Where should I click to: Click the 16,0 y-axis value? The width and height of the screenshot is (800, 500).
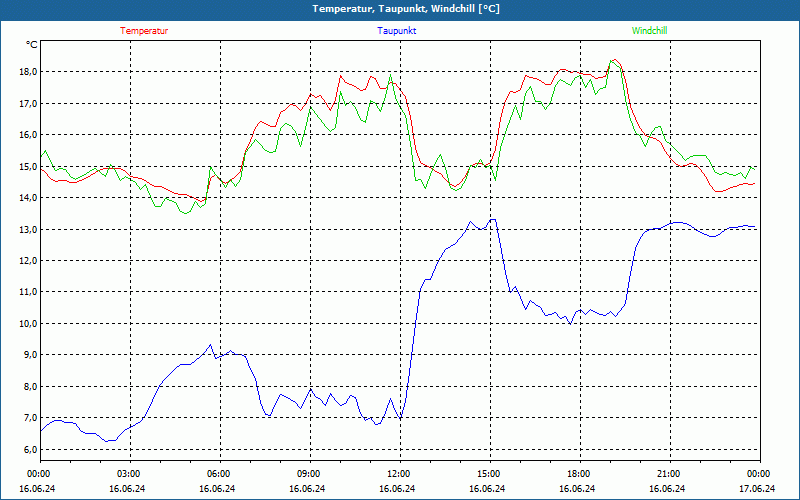[x=30, y=135]
